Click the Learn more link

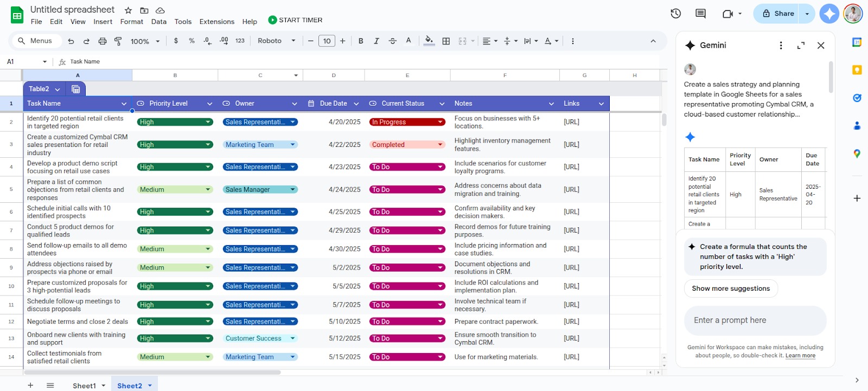click(800, 356)
